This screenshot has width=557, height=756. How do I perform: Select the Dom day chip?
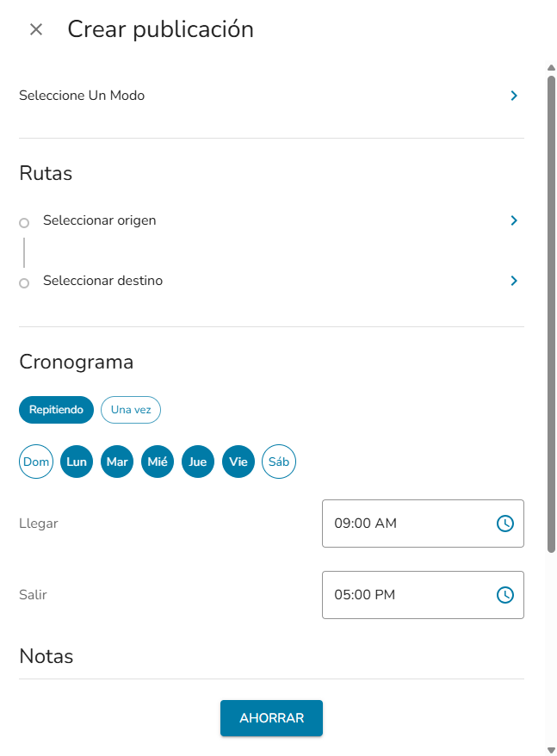[36, 462]
